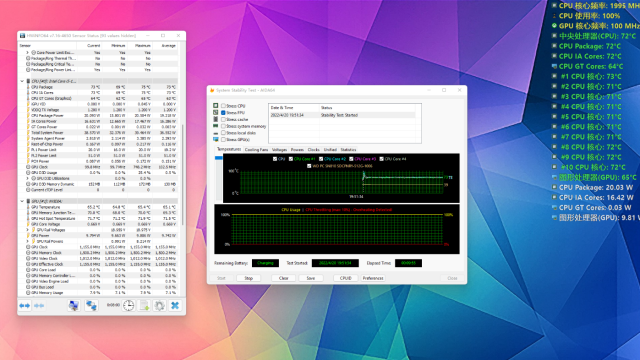640x360 pixels.
Task: Click the shrink columns arrows icon
Action: pos(39,305)
